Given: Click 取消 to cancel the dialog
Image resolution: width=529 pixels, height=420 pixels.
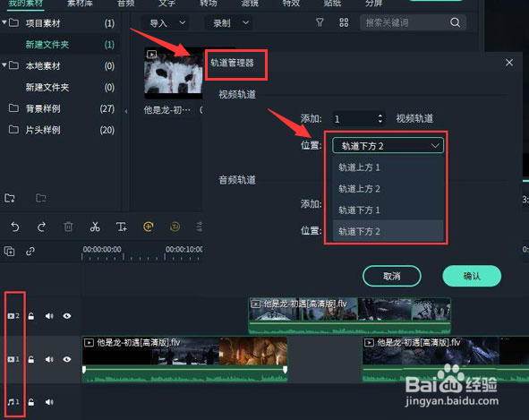Looking at the screenshot, I should pyautogui.click(x=392, y=276).
